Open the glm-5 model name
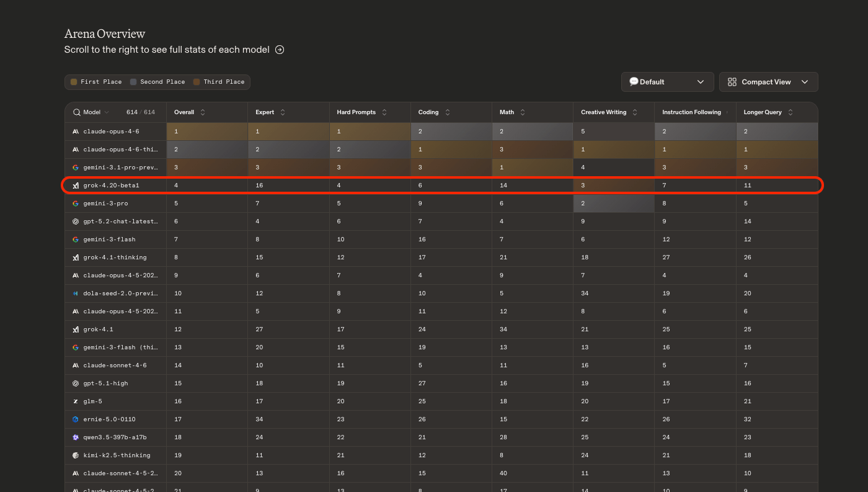Image resolution: width=868 pixels, height=492 pixels. (x=92, y=401)
